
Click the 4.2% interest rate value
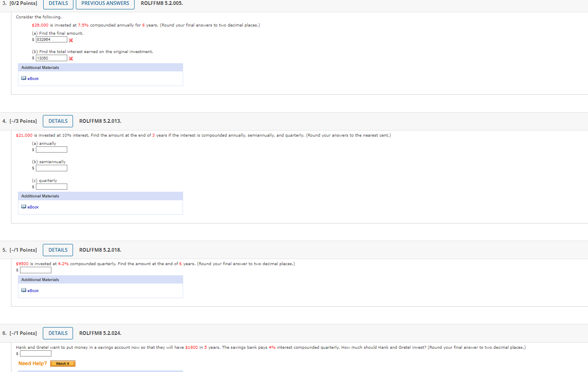click(x=63, y=264)
